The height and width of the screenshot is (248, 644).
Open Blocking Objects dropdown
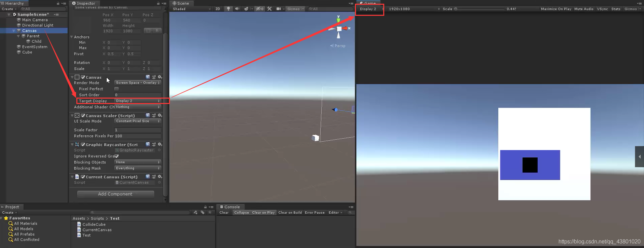tap(138, 162)
